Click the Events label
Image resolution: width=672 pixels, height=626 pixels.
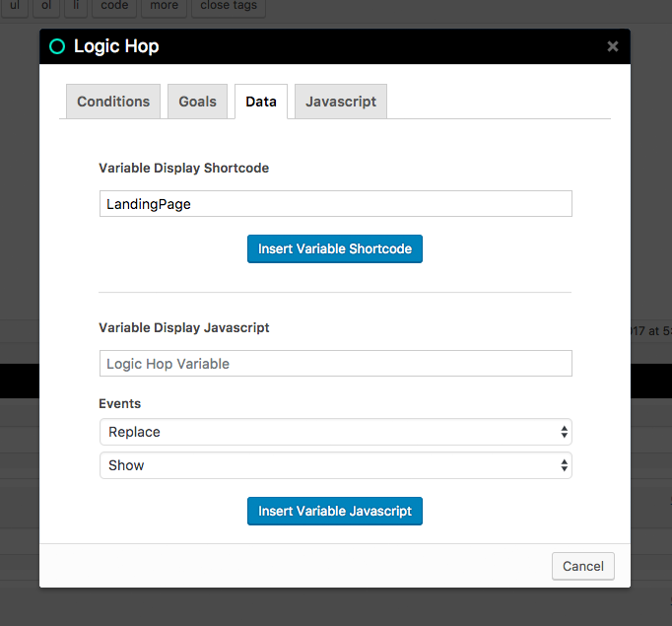pyautogui.click(x=119, y=403)
